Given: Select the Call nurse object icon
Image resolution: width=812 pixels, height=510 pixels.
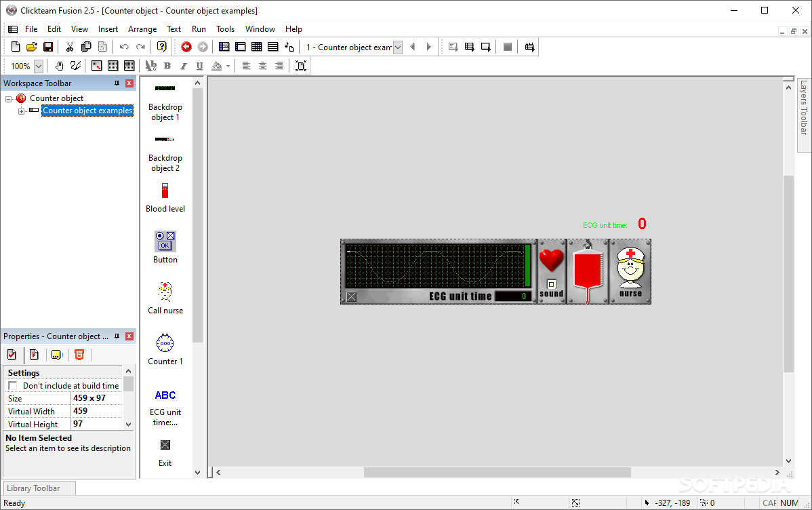Looking at the screenshot, I should (x=165, y=292).
